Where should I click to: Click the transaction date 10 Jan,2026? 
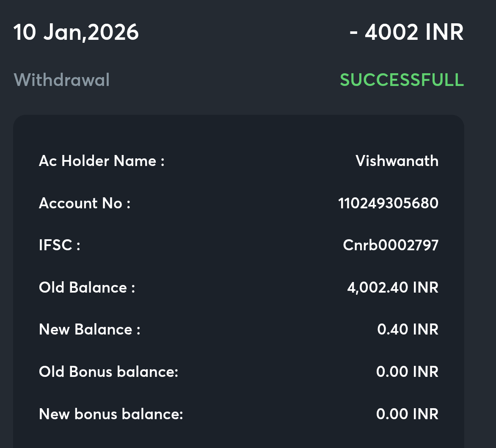tap(76, 33)
